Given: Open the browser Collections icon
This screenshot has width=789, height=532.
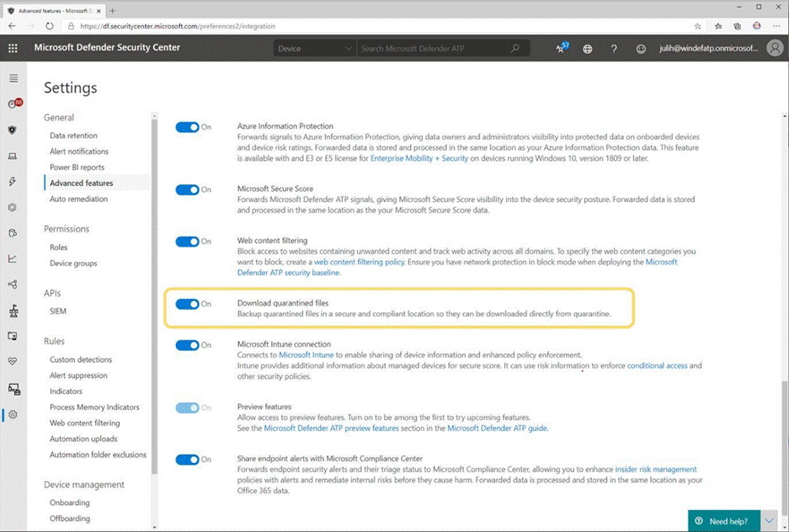Looking at the screenshot, I should coord(737,26).
